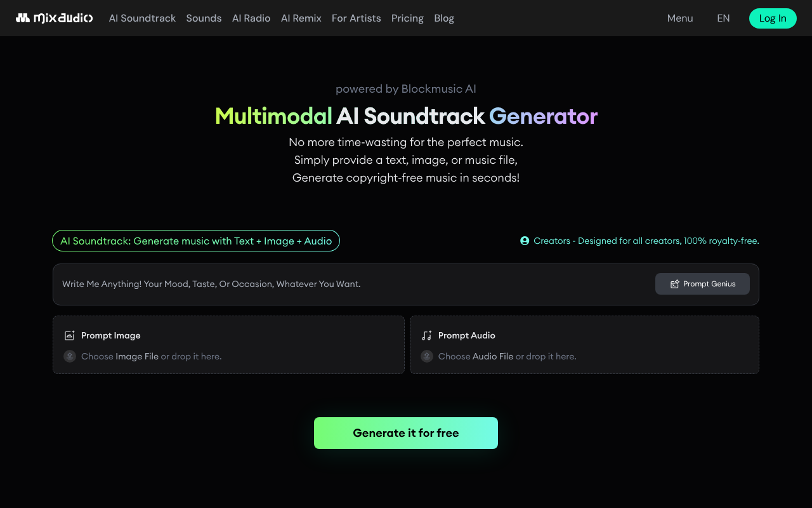Select the Prompt Image picture icon
The height and width of the screenshot is (508, 812).
point(69,335)
